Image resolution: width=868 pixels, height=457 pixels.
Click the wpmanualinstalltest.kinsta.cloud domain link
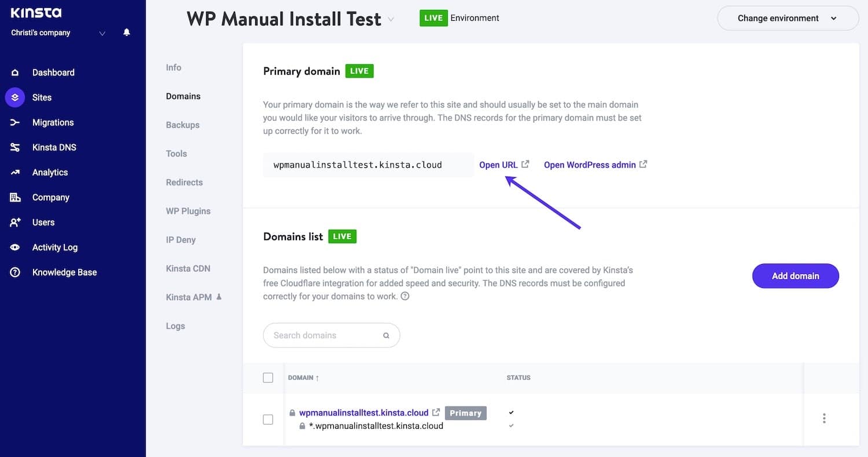(363, 412)
